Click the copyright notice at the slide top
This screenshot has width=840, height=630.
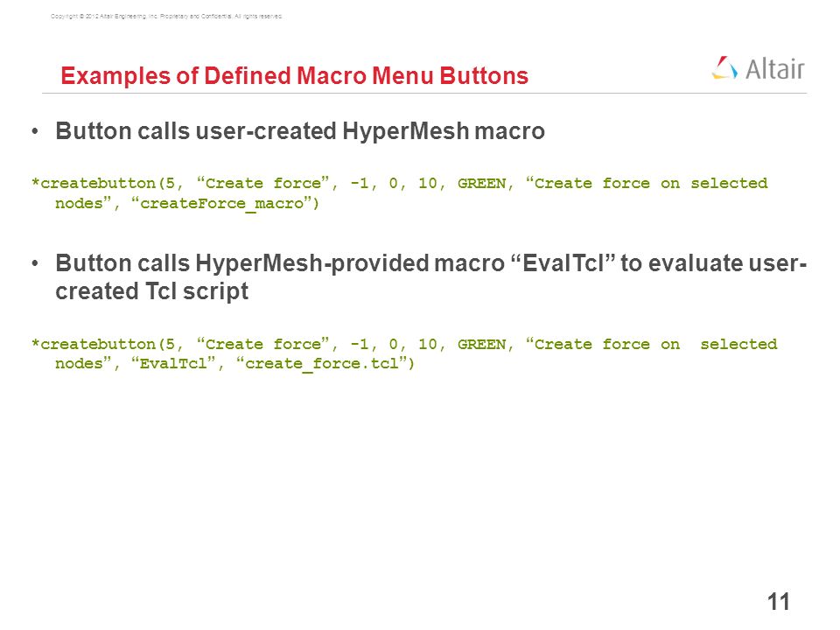click(166, 17)
